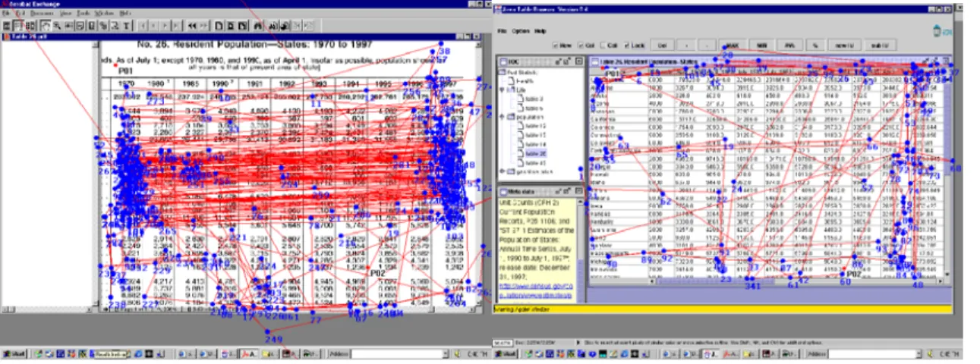This screenshot has width=980, height=364.
Task: Click the Windows Start button on left taskbar
Action: [x=13, y=353]
